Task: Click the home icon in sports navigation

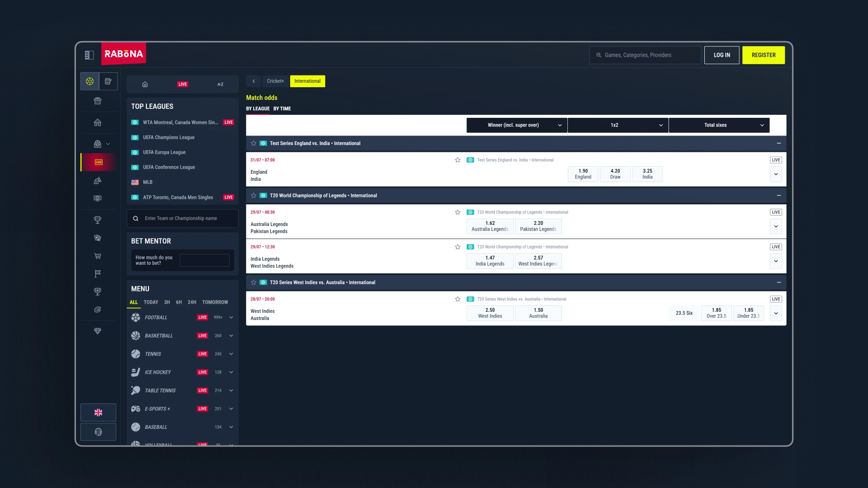Action: click(145, 84)
